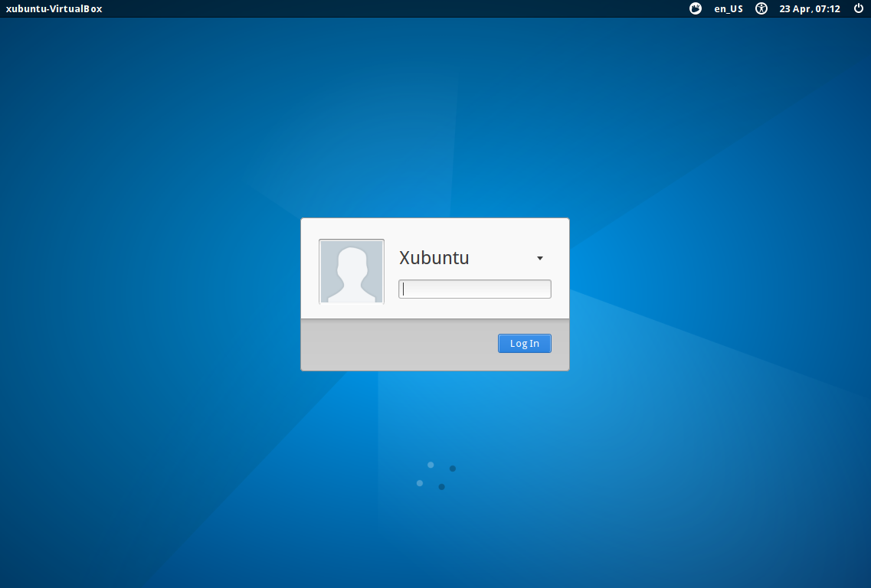Click the user avatar placeholder image

[x=351, y=271]
